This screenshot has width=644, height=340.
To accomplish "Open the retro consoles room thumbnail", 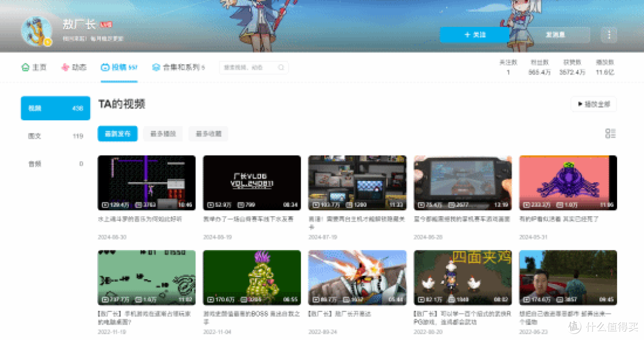I will pyautogui.click(x=357, y=183).
